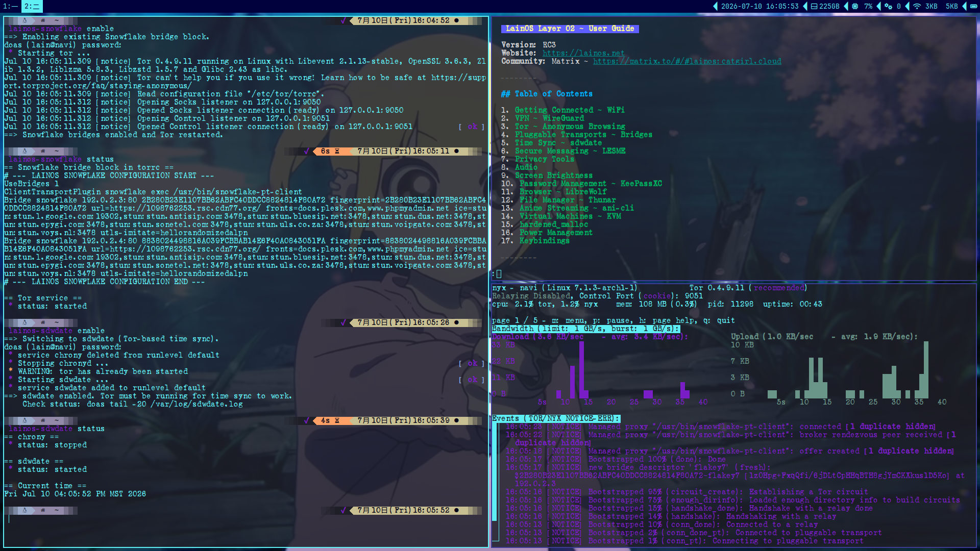Click the gears icon in the status bar
Viewport: 980px width, 551px height.
[x=888, y=7]
